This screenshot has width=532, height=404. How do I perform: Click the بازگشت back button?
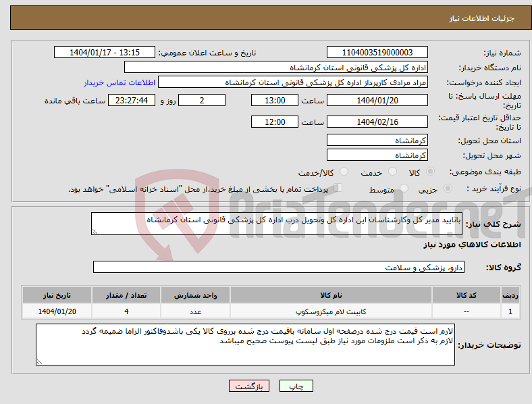point(249,386)
